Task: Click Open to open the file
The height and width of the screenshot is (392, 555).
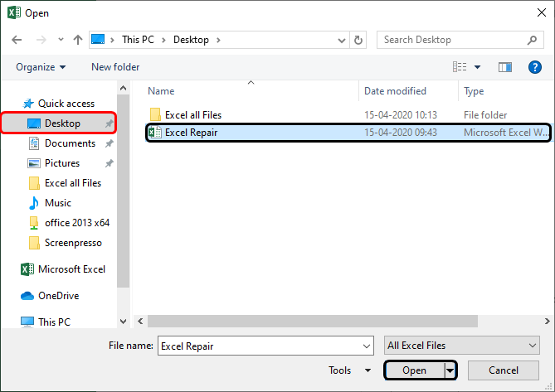Action: pyautogui.click(x=415, y=370)
